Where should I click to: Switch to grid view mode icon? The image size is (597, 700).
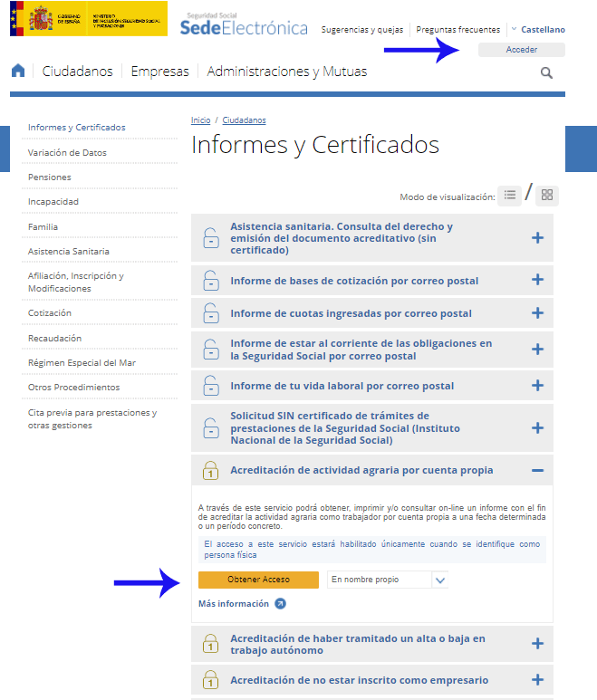coord(547,195)
